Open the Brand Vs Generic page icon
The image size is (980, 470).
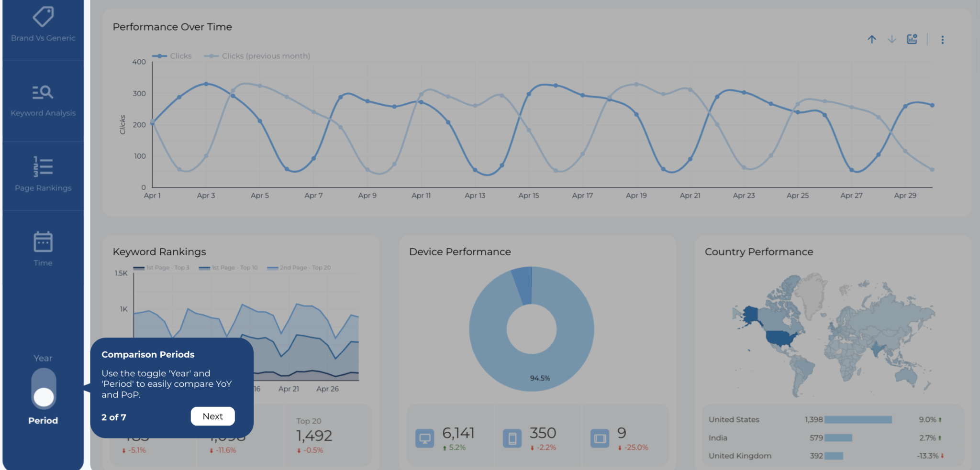[x=43, y=16]
